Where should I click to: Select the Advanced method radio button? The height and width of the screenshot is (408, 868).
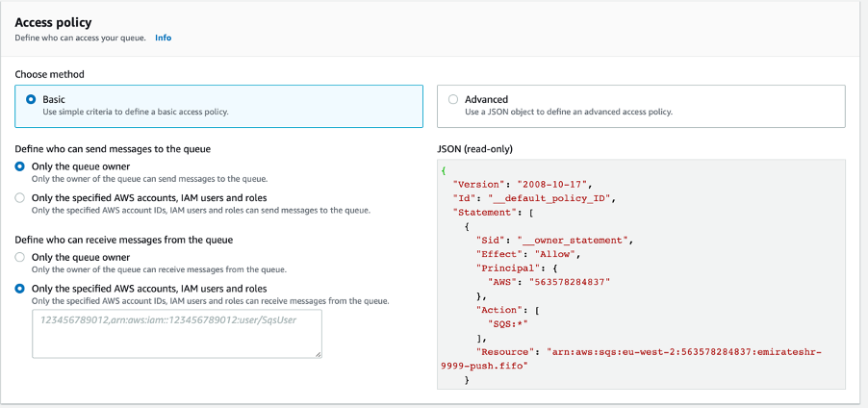(x=452, y=99)
